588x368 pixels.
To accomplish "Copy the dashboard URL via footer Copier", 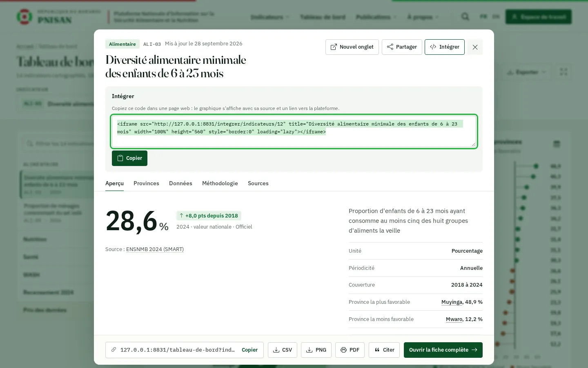I will pos(249,350).
